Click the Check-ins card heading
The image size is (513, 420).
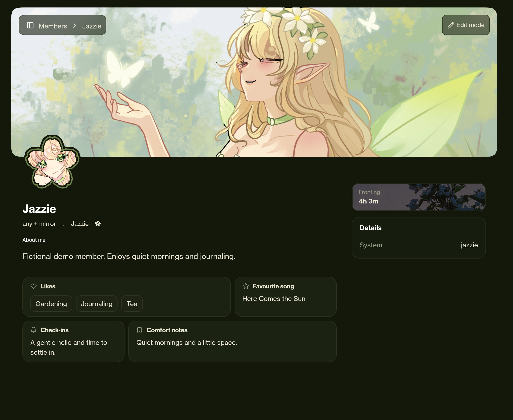(54, 330)
